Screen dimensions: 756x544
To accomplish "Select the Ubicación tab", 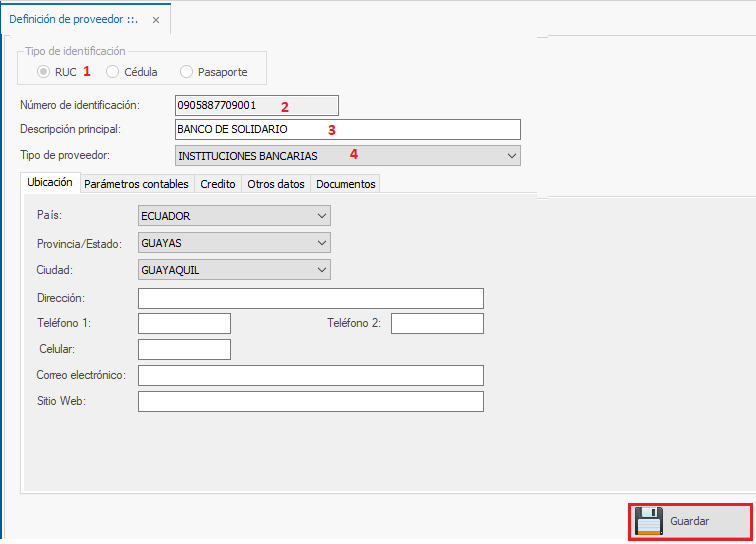I will [49, 183].
